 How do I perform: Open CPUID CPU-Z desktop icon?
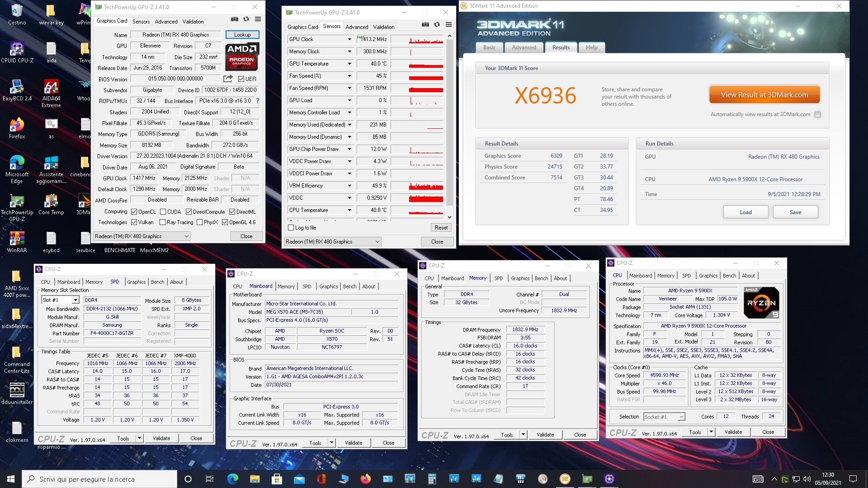click(x=17, y=52)
